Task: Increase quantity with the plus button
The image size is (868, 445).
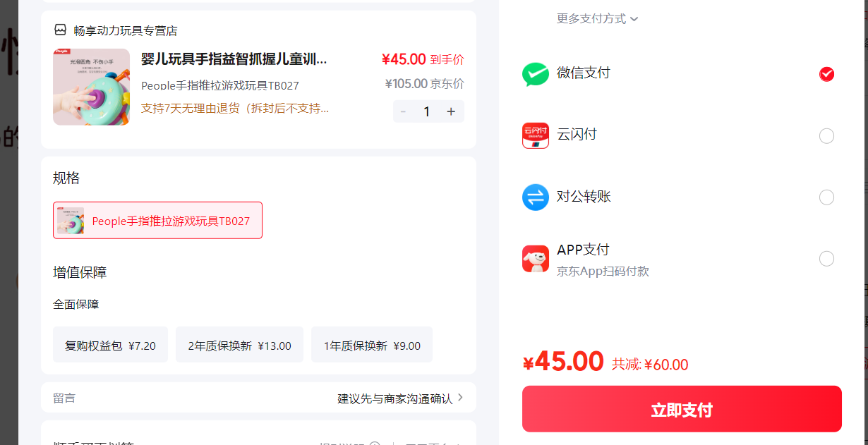Action: click(451, 111)
